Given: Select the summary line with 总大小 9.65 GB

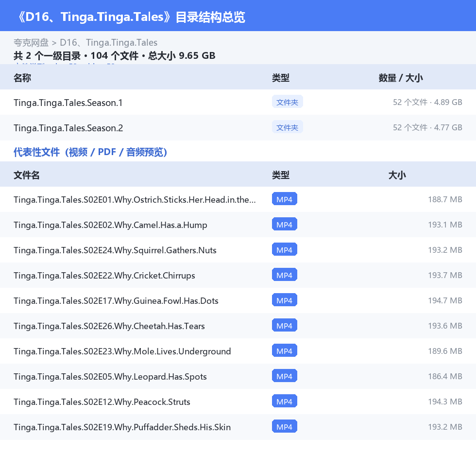Looking at the screenshot, I should [115, 55].
